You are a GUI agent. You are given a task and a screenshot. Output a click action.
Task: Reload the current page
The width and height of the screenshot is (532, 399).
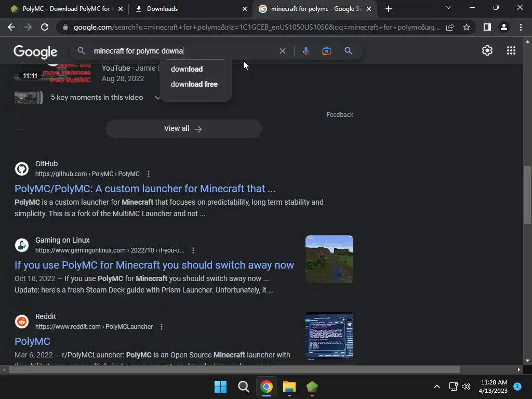tap(45, 27)
